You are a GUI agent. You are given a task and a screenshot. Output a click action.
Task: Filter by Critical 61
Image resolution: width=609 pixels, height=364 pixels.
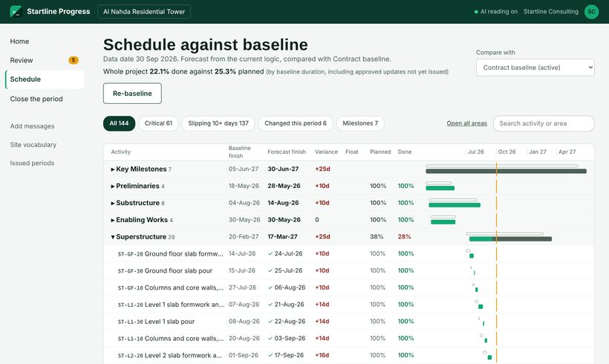158,123
